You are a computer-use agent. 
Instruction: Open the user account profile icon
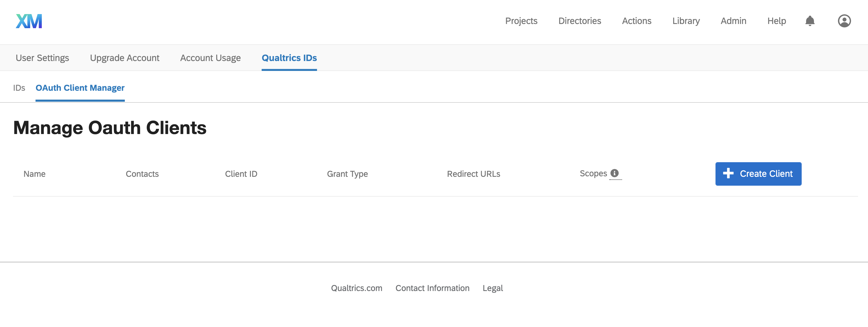pyautogui.click(x=844, y=21)
